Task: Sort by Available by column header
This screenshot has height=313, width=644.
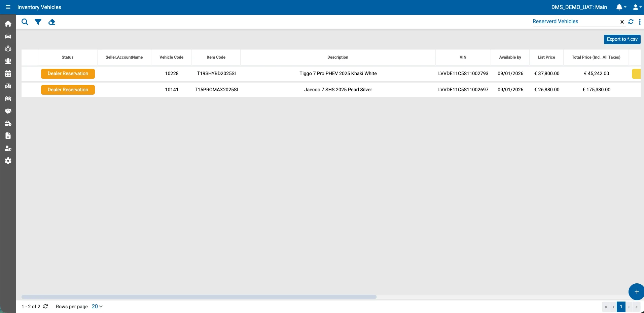Action: point(510,57)
